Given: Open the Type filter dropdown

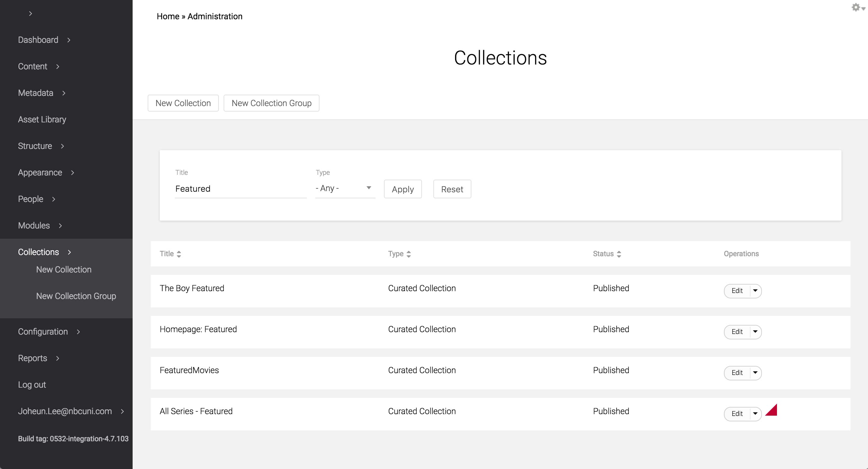Looking at the screenshot, I should (x=345, y=188).
